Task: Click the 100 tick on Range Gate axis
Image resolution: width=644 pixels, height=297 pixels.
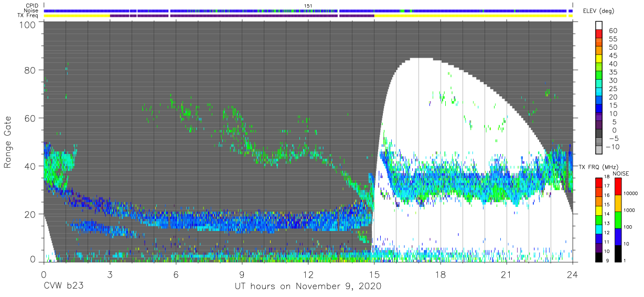Action: point(27,25)
